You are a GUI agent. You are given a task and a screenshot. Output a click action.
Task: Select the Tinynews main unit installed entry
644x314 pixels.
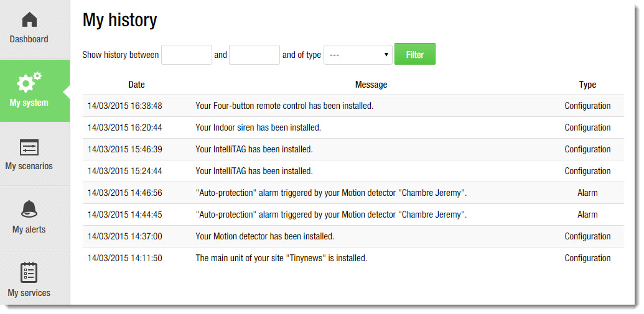pos(281,258)
